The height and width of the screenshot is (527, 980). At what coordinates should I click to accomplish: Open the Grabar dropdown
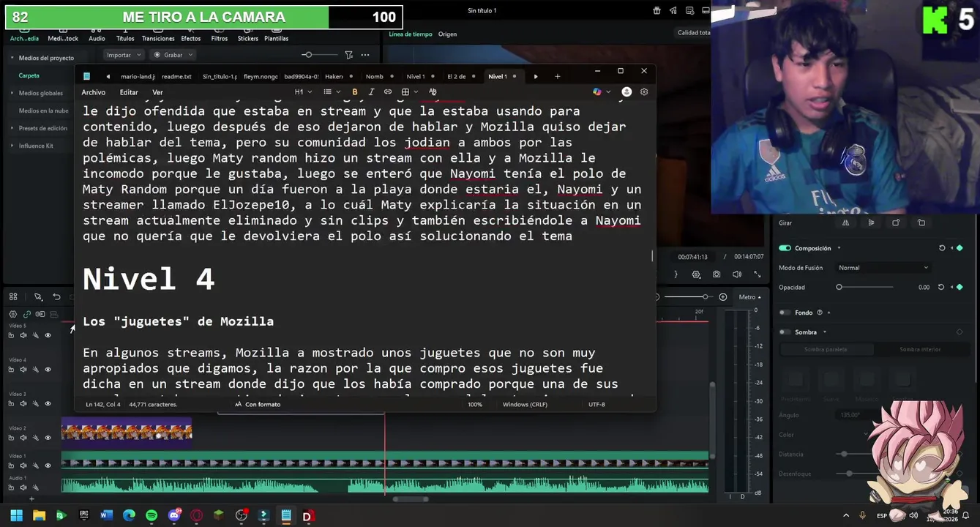click(174, 55)
